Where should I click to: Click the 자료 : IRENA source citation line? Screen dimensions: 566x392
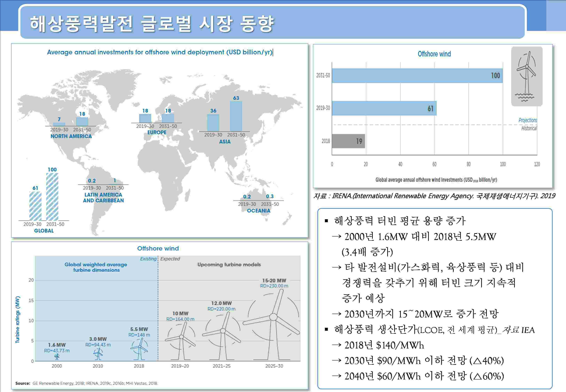point(434,196)
